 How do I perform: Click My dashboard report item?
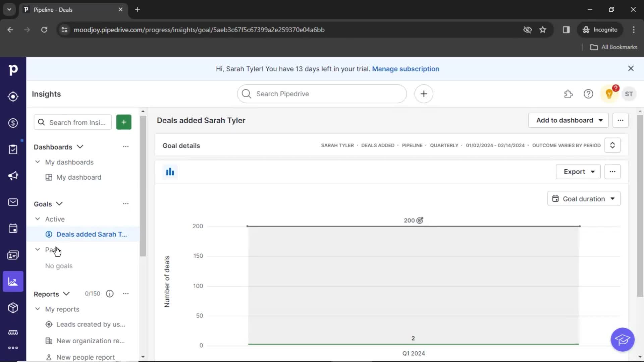[79, 177]
